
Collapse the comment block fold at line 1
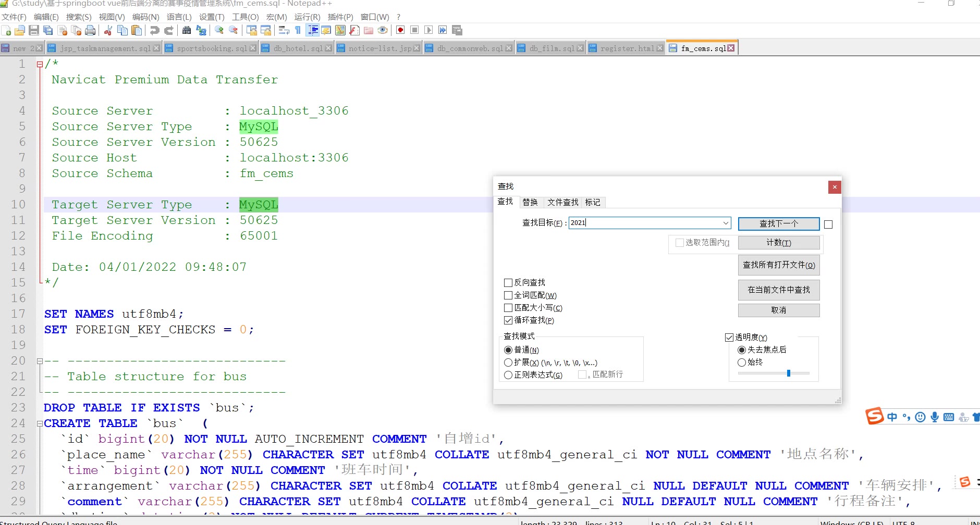coord(40,65)
